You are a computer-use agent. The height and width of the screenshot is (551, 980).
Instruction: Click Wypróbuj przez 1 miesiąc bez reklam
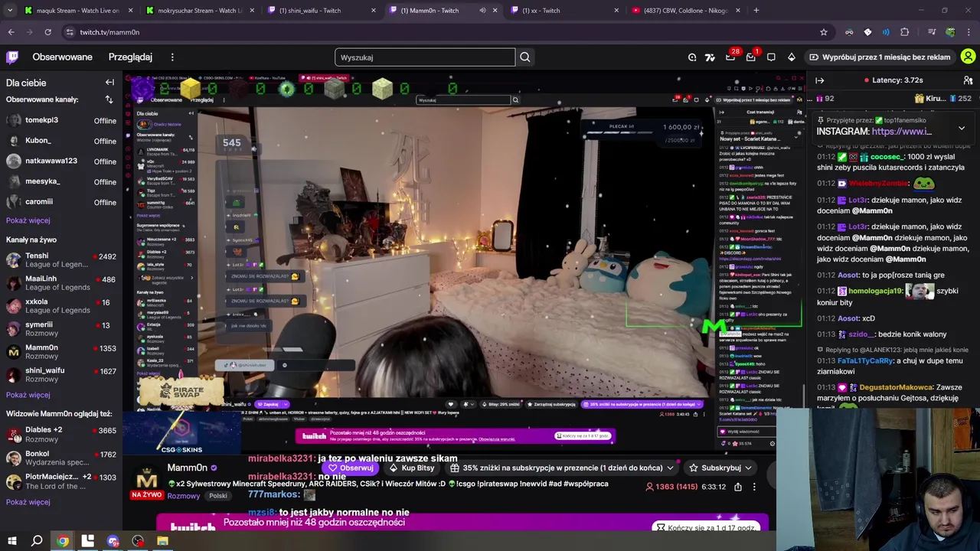coord(879,57)
